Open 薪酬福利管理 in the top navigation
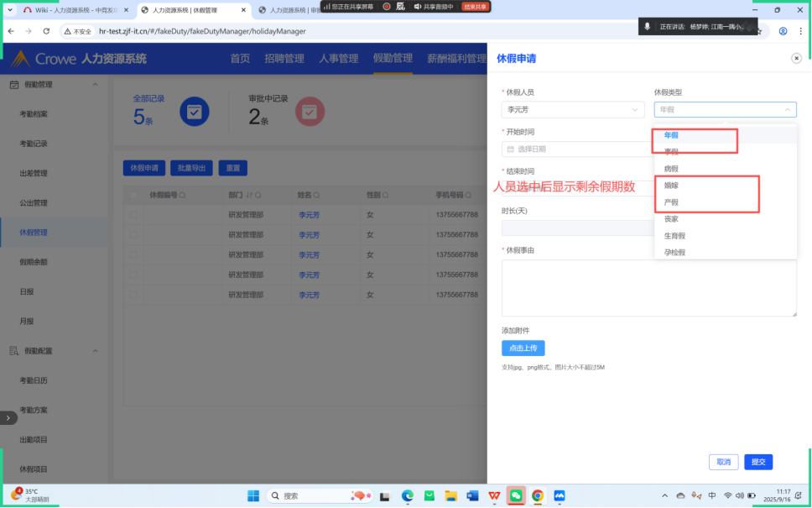The width and height of the screenshot is (812, 508). (x=456, y=59)
